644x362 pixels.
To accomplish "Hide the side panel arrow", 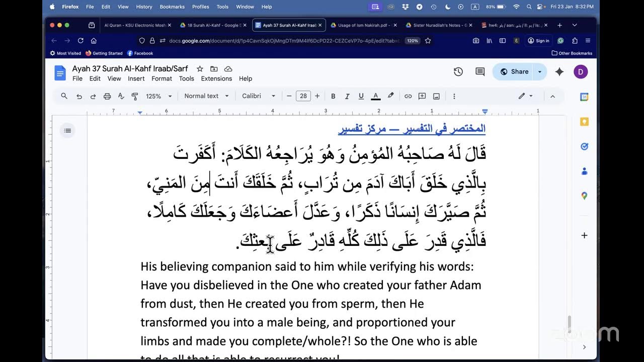I will (x=584, y=347).
